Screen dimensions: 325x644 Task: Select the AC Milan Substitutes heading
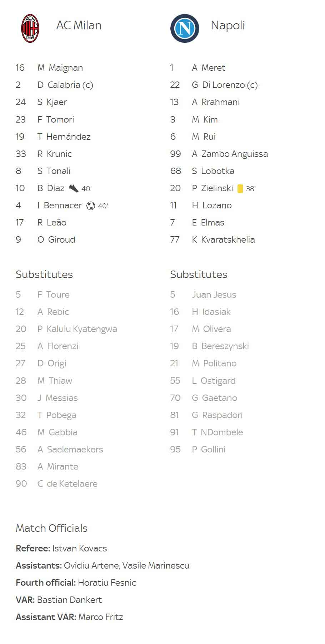(44, 274)
